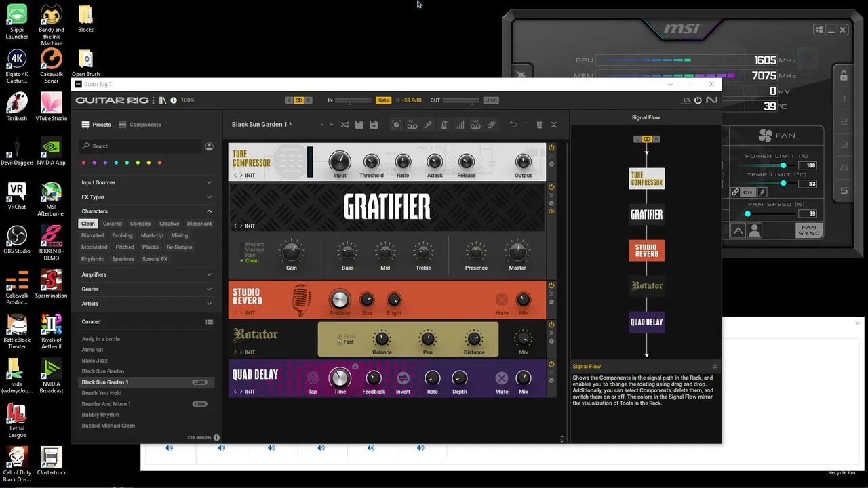
Task: Click the user profile icon in MSI Afterburner
Action: 754,231
